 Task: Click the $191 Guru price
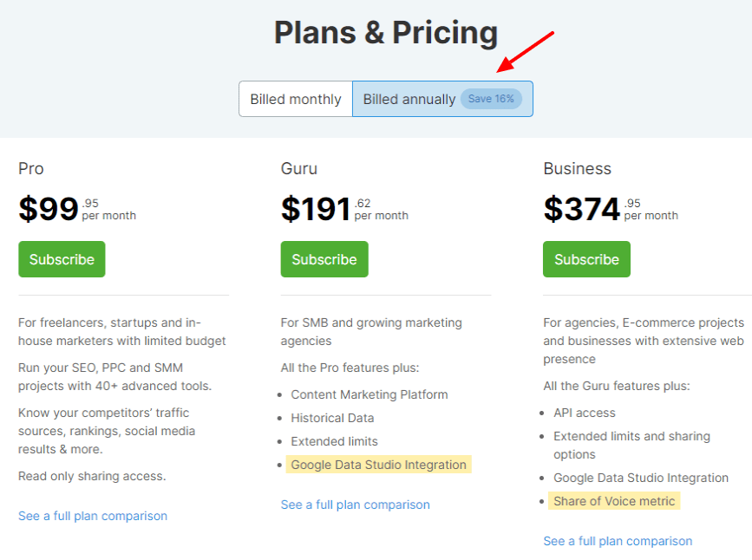point(316,209)
